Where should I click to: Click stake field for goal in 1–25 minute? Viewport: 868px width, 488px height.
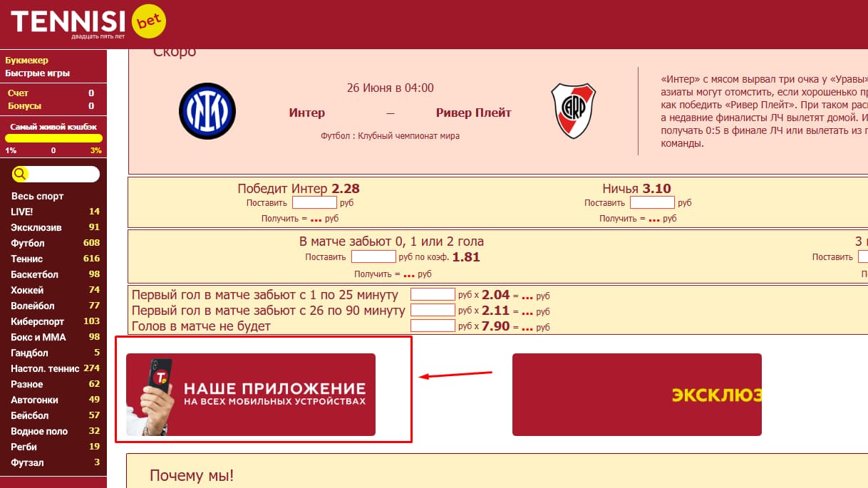[x=433, y=294]
